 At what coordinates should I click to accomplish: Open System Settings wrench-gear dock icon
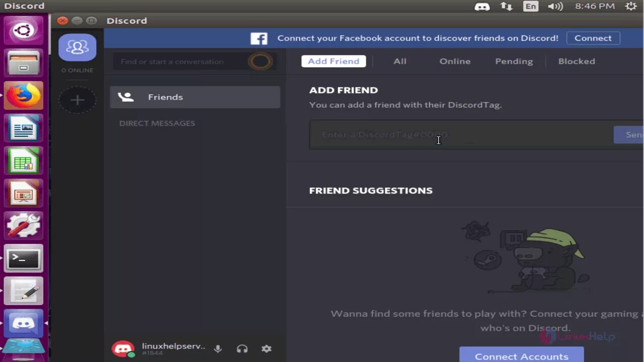[x=24, y=226]
